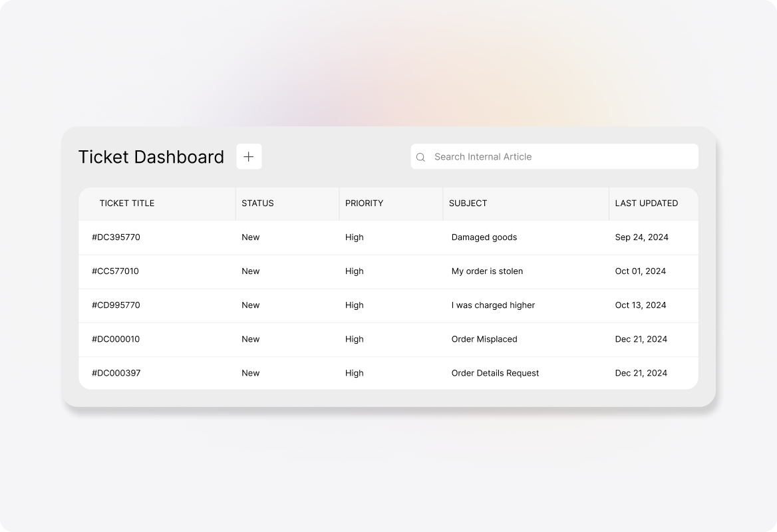
Task: Sort by the STATUS column header
Action: click(x=257, y=203)
